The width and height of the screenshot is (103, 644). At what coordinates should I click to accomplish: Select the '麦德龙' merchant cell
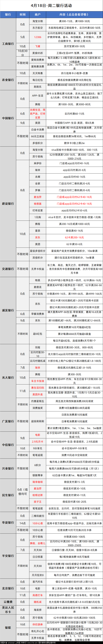tap(38, 287)
